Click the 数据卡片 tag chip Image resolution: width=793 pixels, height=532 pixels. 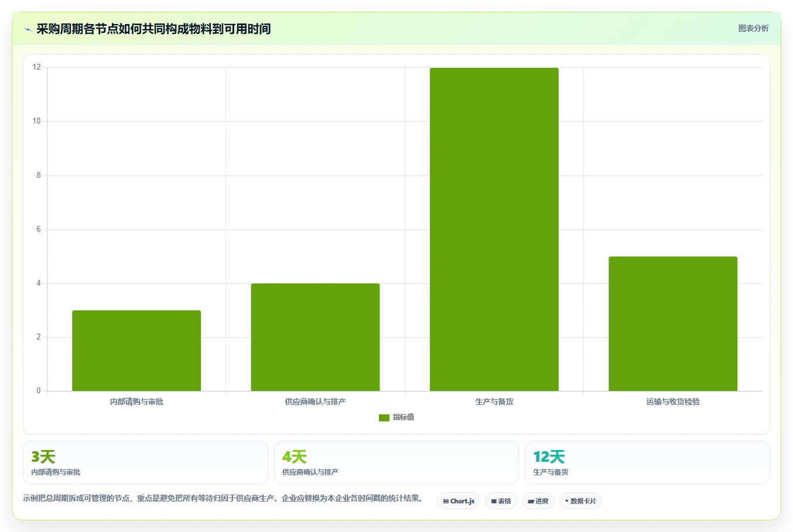[580, 501]
